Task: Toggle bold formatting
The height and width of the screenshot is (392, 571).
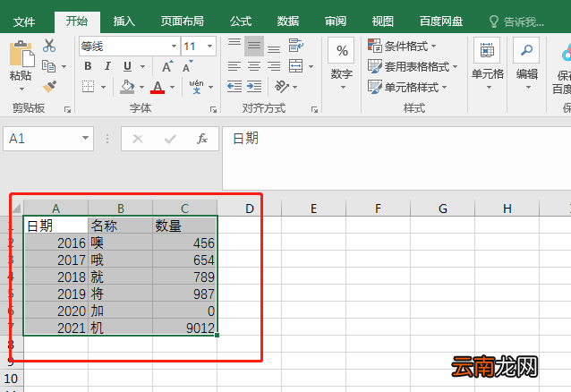Action: (x=88, y=66)
